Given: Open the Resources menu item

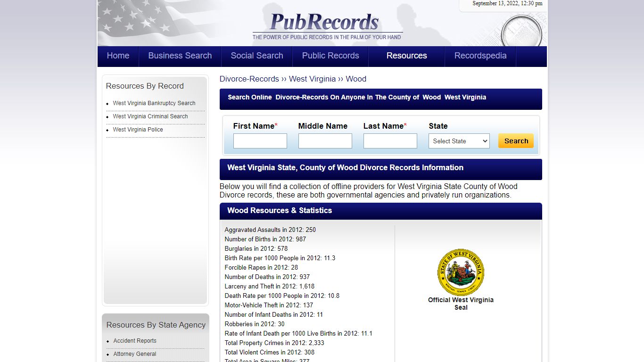Looking at the screenshot, I should (407, 56).
